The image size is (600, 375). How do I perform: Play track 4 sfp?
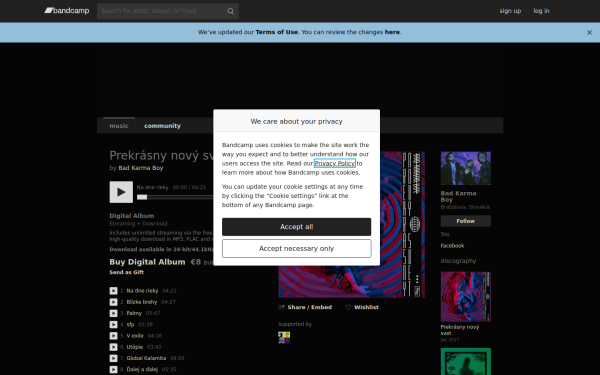pos(113,324)
